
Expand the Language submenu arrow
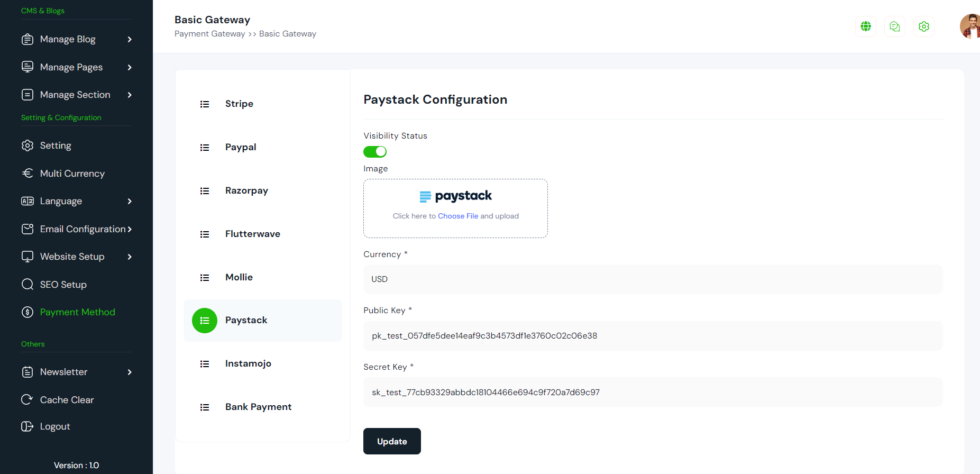click(x=130, y=202)
